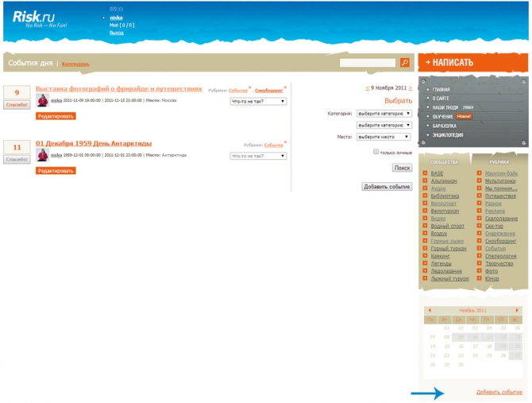532x403 pixels.
Task: Click niska's avatar on the first event
Action: pyautogui.click(x=42, y=100)
